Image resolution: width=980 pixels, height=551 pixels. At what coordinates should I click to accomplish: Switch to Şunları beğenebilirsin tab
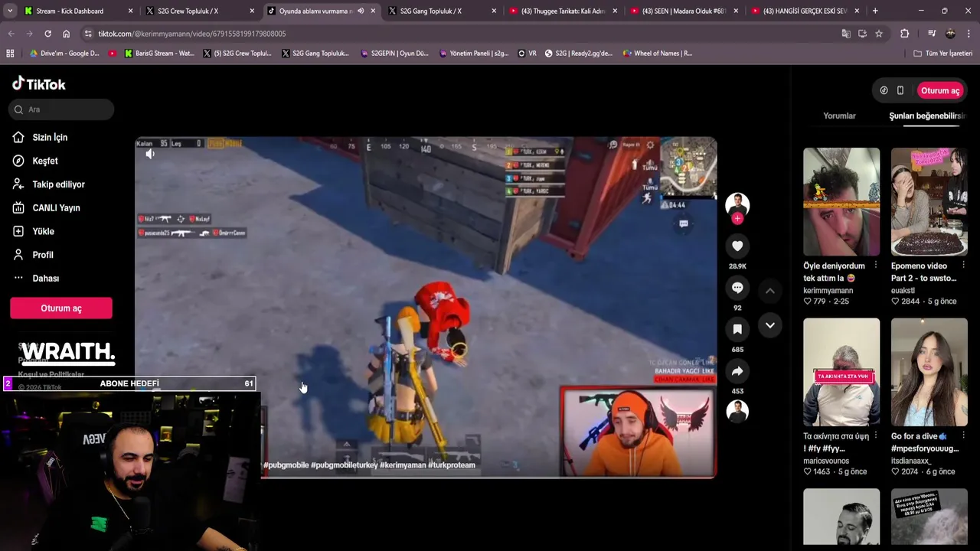927,116
